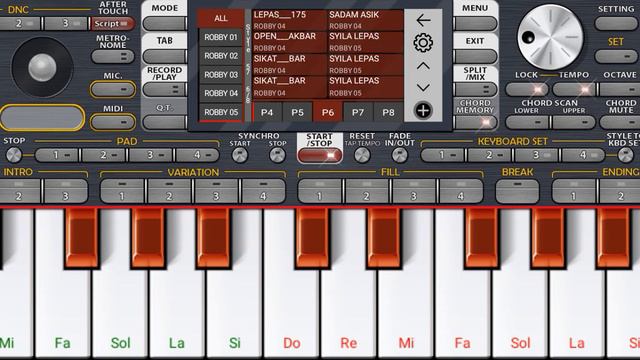Click the MODE button
640x360 pixels.
point(164,24)
